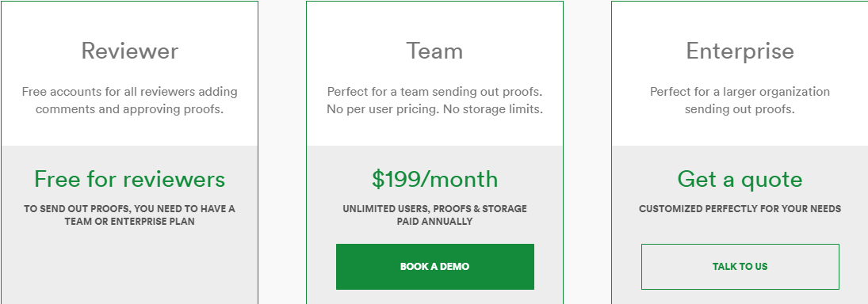This screenshot has width=868, height=304.
Task: Click the PAID ANNUALLY text
Action: point(434,221)
